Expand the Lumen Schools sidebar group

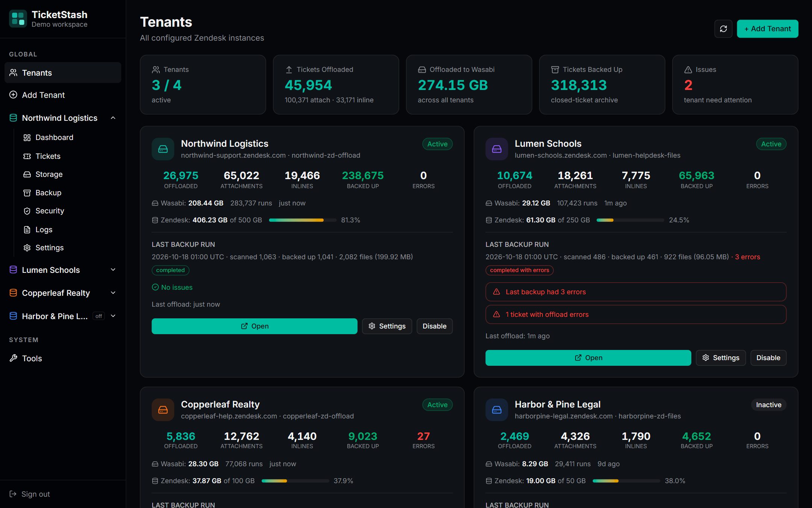coord(113,270)
